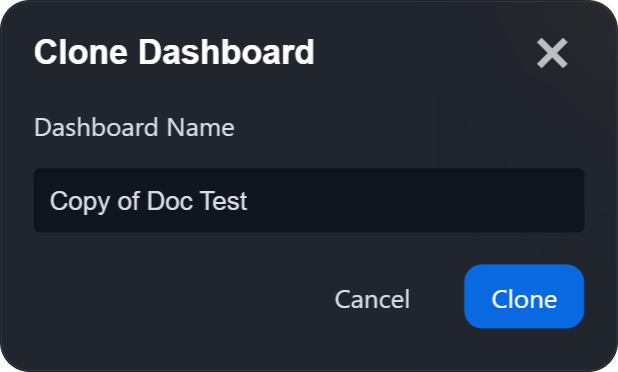
Task: Place cursor on word Copy in name field
Action: [x=80, y=202]
